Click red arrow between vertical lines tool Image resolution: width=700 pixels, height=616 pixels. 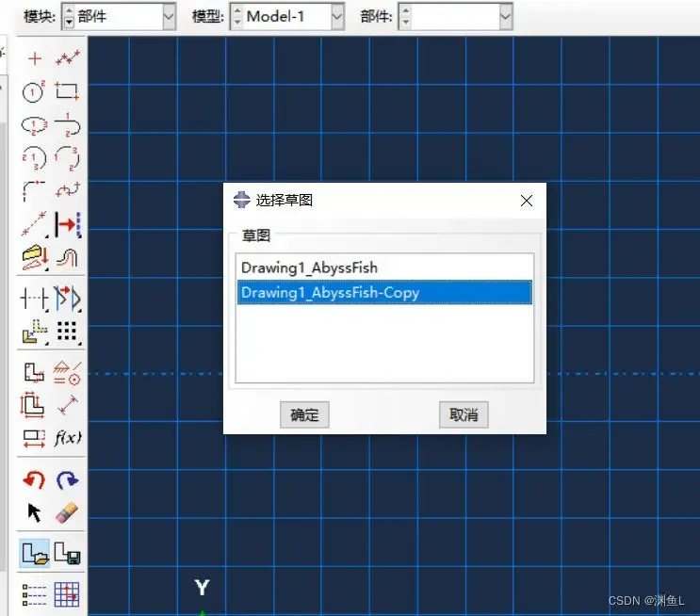click(68, 224)
